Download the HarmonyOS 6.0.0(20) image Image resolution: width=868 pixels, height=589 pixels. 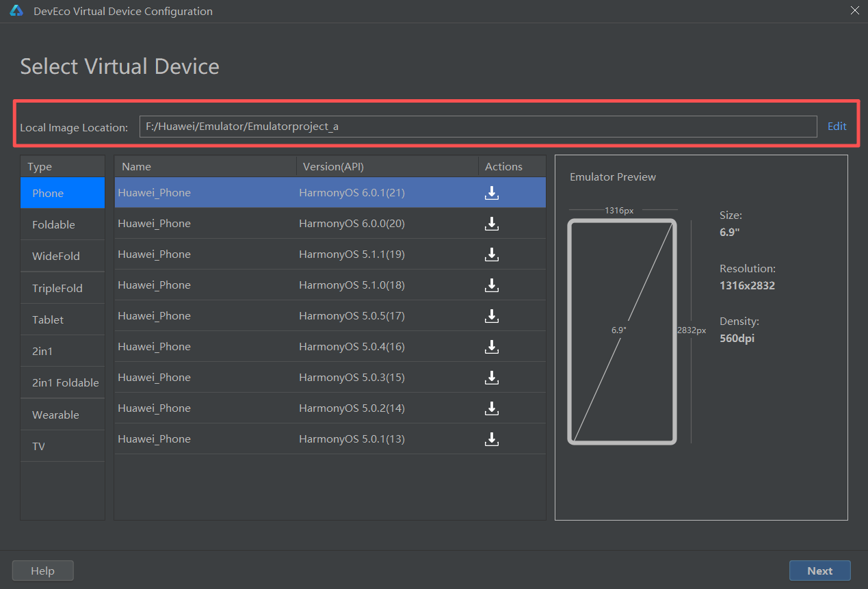pyautogui.click(x=491, y=224)
